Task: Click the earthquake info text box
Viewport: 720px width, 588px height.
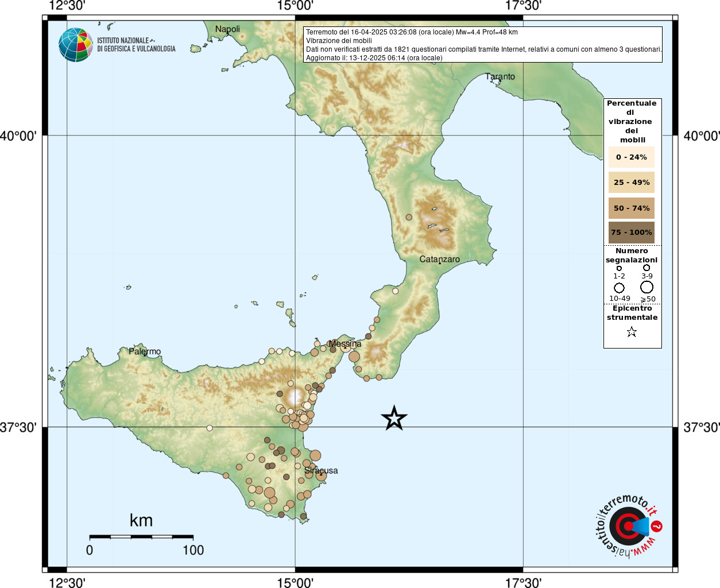Action: 483,45
